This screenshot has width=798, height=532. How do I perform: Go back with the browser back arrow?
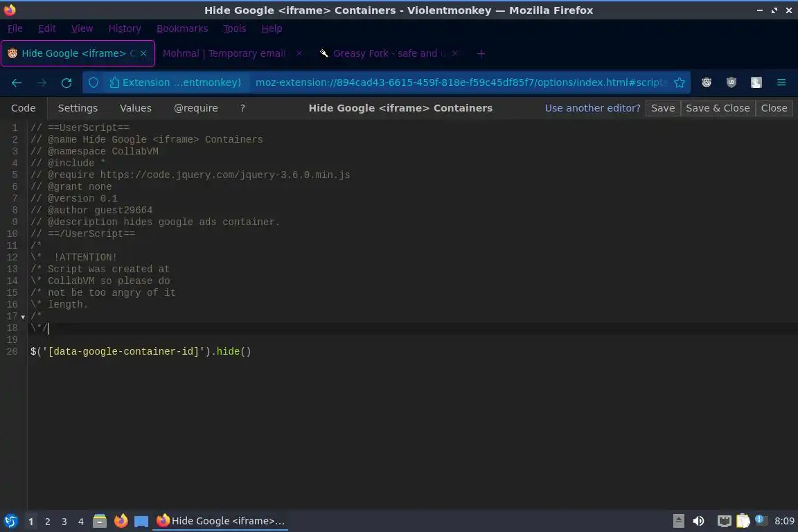(x=17, y=82)
